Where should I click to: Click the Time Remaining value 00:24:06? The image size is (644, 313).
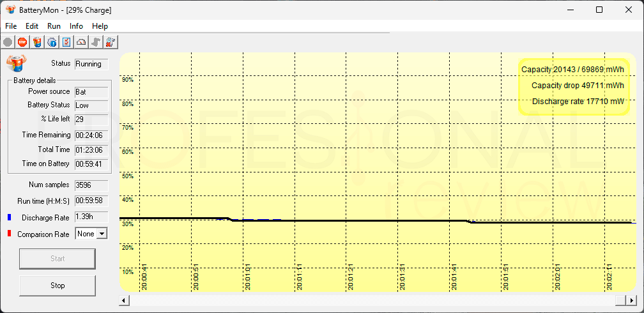[x=91, y=135]
